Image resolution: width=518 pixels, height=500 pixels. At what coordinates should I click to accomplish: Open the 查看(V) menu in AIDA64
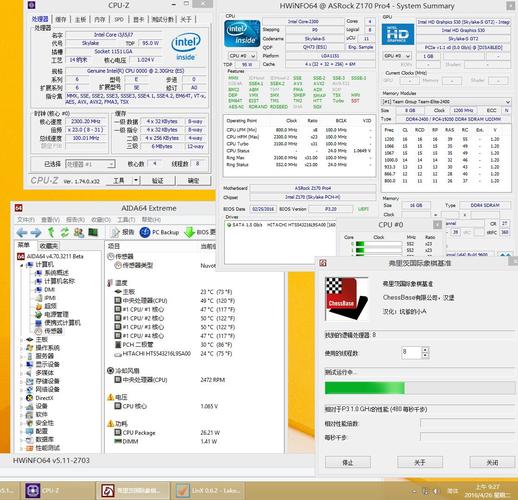pyautogui.click(x=50, y=220)
